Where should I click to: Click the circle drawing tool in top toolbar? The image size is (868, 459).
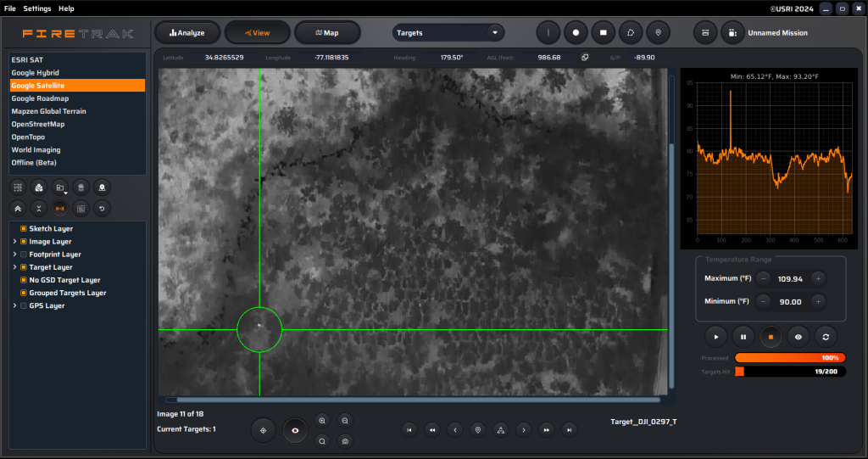pos(576,32)
